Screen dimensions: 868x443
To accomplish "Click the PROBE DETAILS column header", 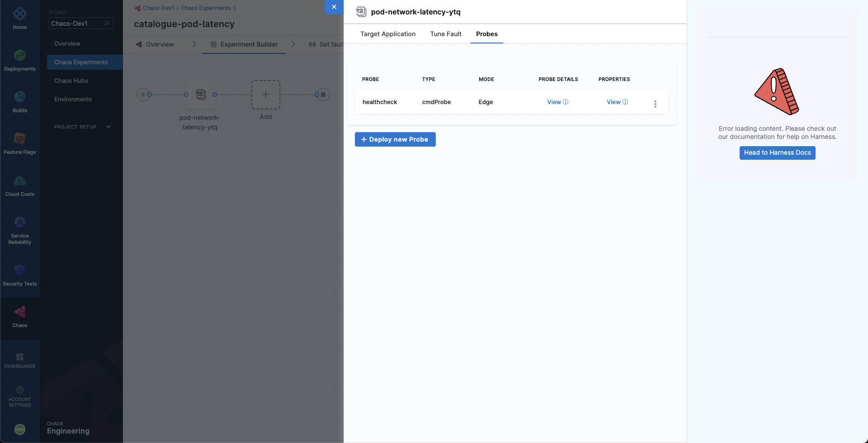I will point(558,79).
